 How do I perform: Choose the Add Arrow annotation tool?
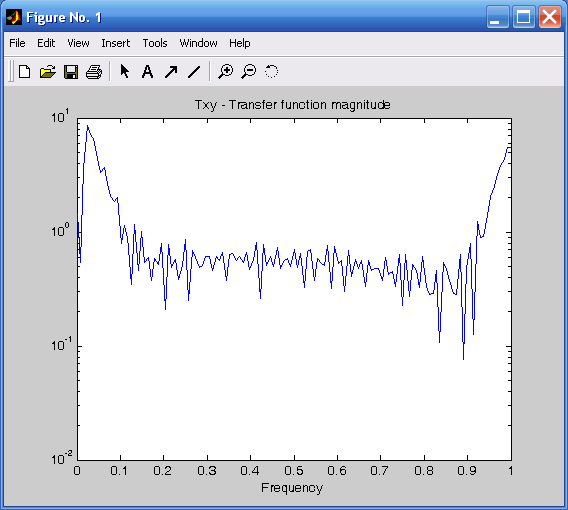coord(171,71)
